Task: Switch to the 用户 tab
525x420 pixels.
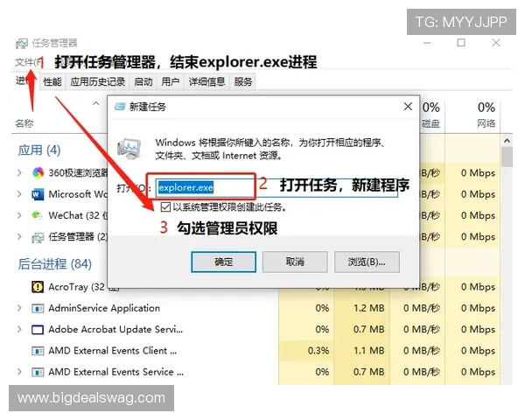Action: [171, 81]
